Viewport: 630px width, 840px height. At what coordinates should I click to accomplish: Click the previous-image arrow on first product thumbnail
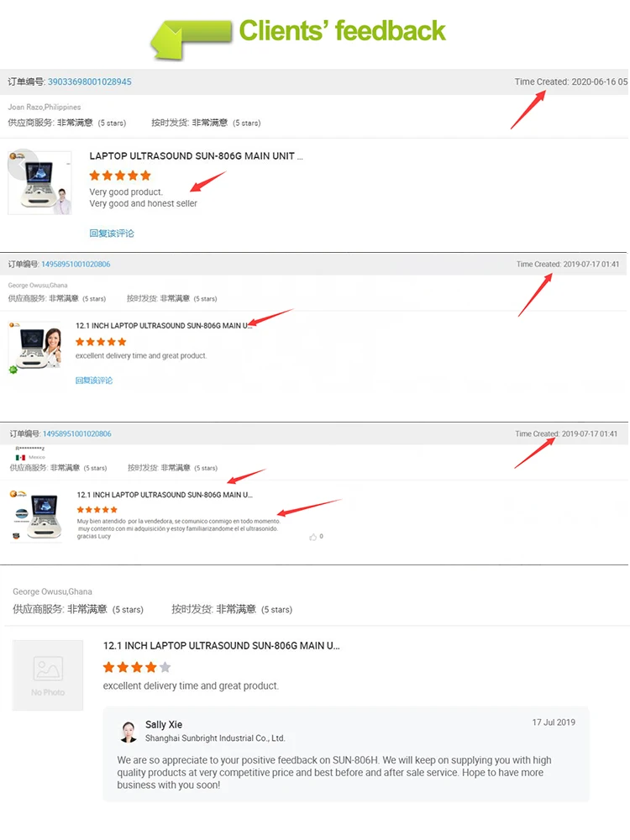(x=22, y=165)
